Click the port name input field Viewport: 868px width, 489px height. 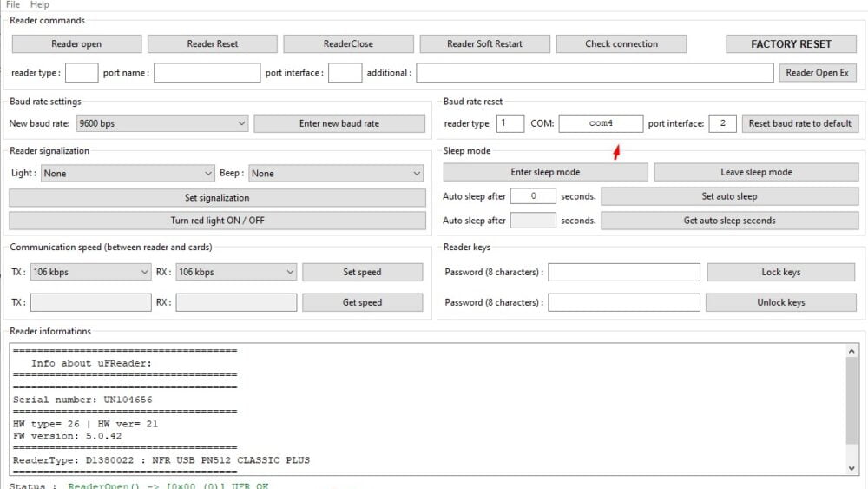(x=207, y=73)
